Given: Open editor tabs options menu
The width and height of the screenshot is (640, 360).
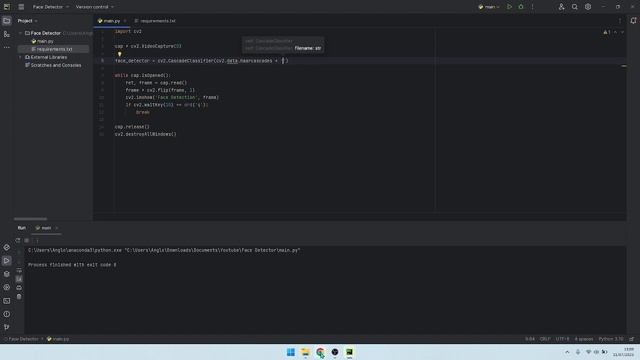Looking at the screenshot, I should (x=620, y=21).
